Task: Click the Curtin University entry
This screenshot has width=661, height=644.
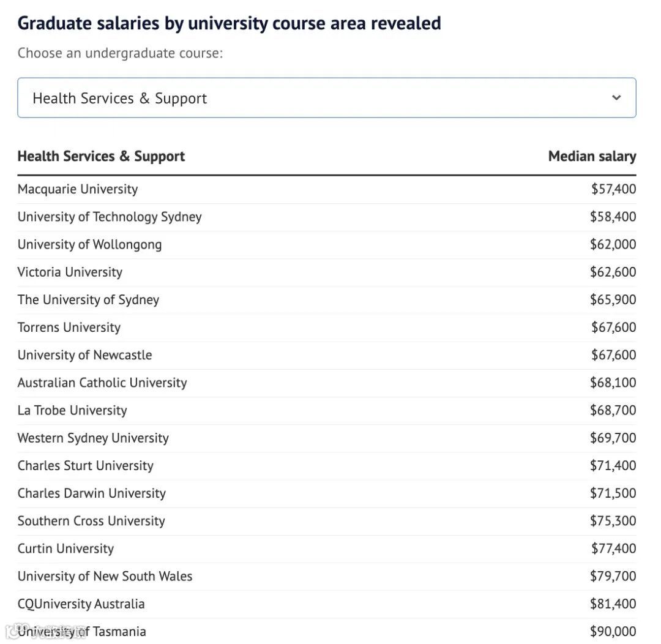Action: pos(65,549)
